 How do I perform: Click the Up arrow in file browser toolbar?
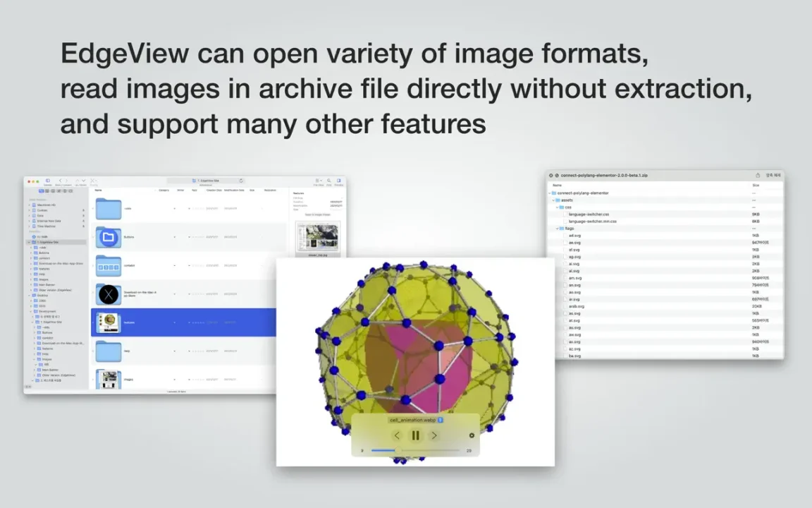78,181
